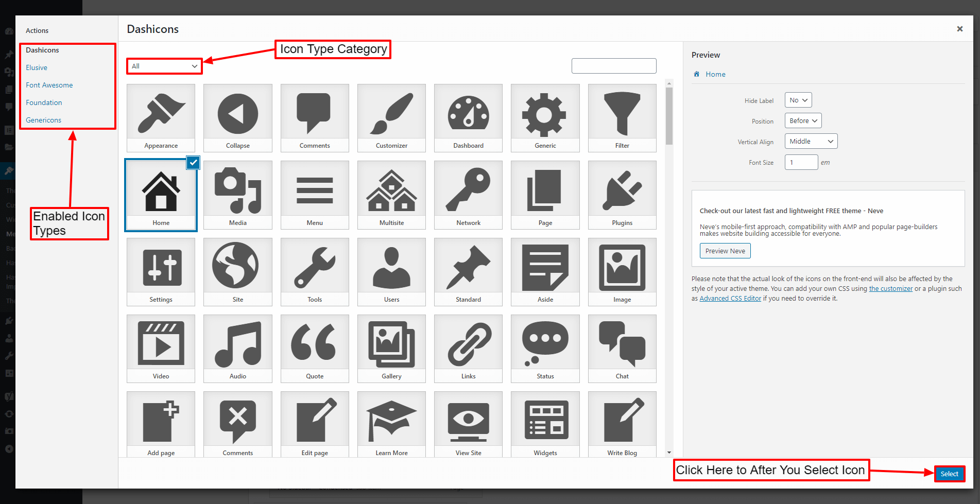Image resolution: width=980 pixels, height=504 pixels.
Task: Click the blue Select button
Action: (949, 474)
